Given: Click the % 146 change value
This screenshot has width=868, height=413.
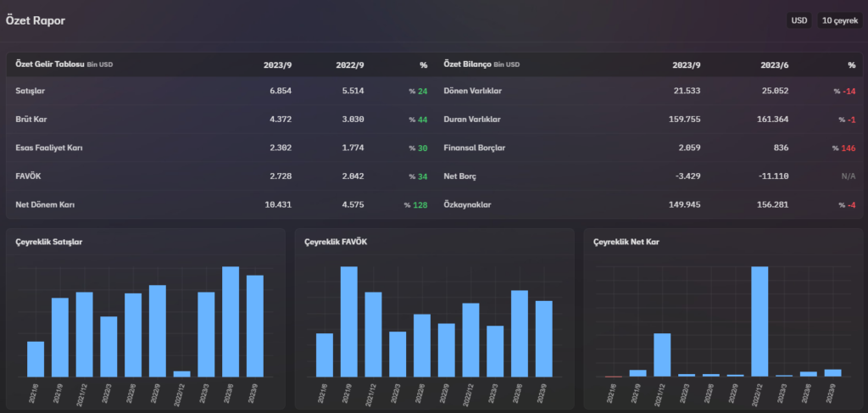Looking at the screenshot, I should tap(844, 148).
